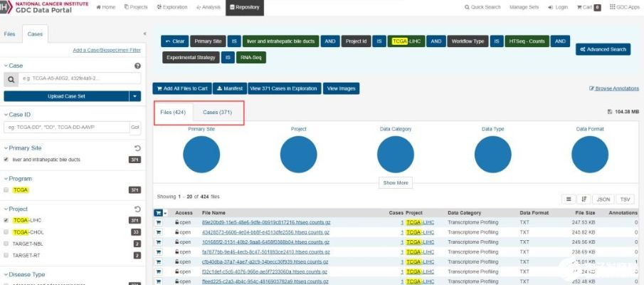
Task: Open the Upload Case Set dropdown arrow
Action: (135, 96)
